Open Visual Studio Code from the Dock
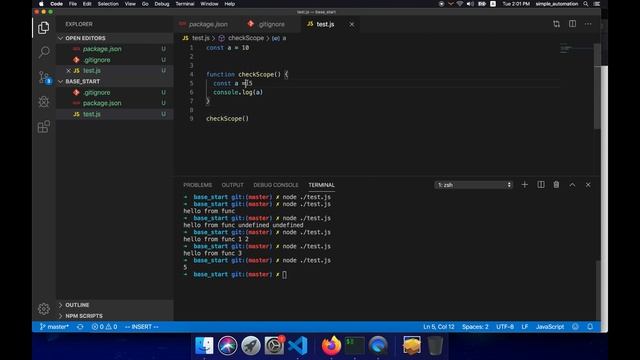The width and height of the screenshot is (640, 360). click(x=298, y=345)
